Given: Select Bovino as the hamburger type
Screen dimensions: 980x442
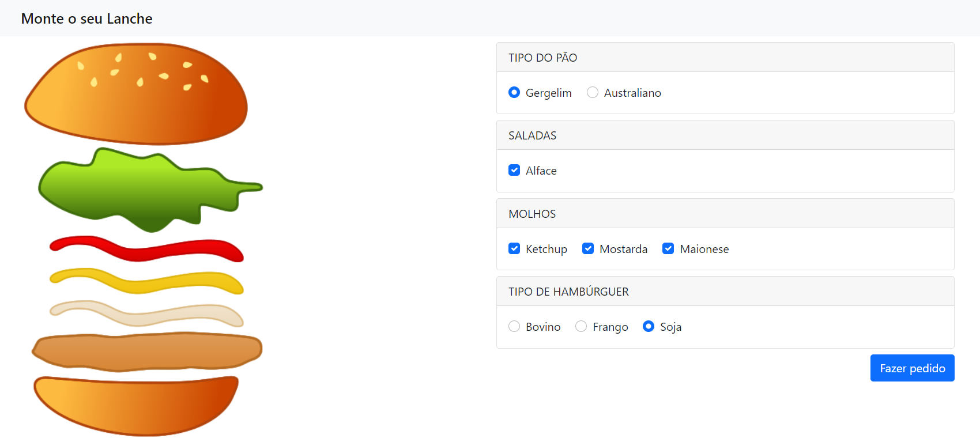Looking at the screenshot, I should click(514, 327).
